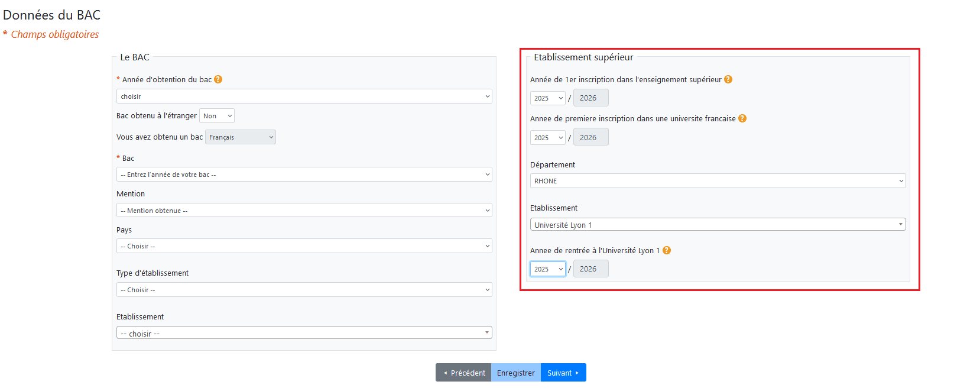Expand the Bac type selection list
The height and width of the screenshot is (391, 980).
coord(304,175)
